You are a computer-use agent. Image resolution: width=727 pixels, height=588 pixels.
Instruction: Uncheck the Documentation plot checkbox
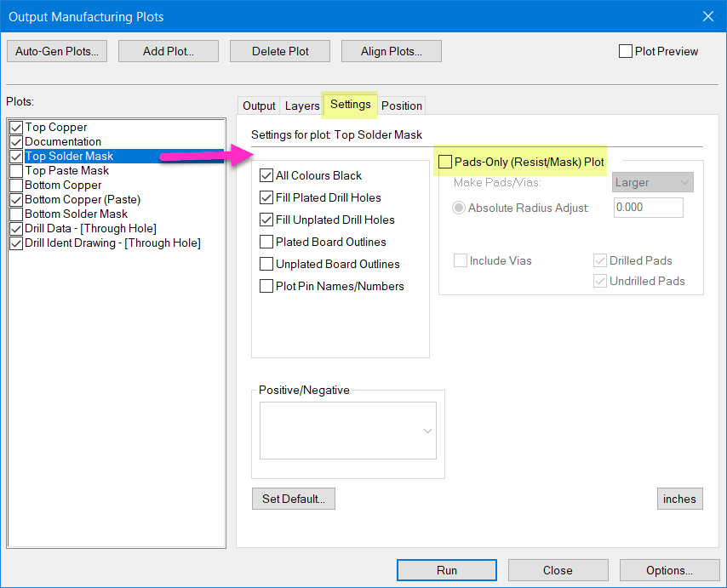[x=16, y=142]
